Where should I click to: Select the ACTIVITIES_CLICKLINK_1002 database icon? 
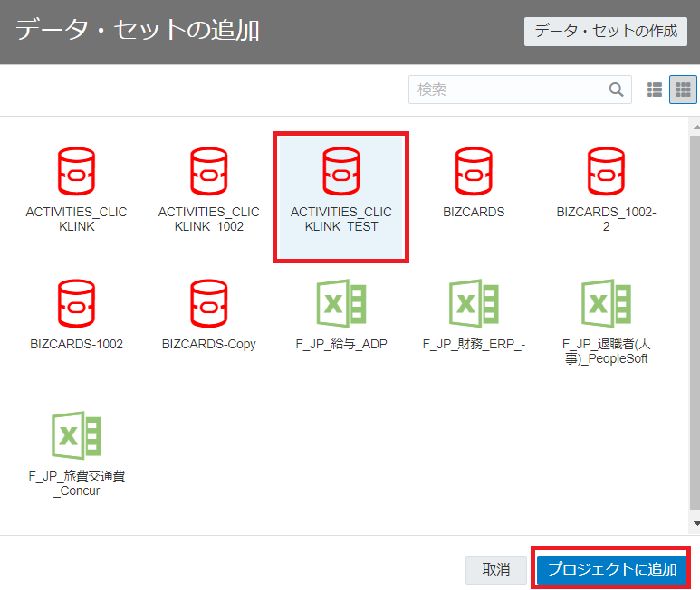pos(209,171)
